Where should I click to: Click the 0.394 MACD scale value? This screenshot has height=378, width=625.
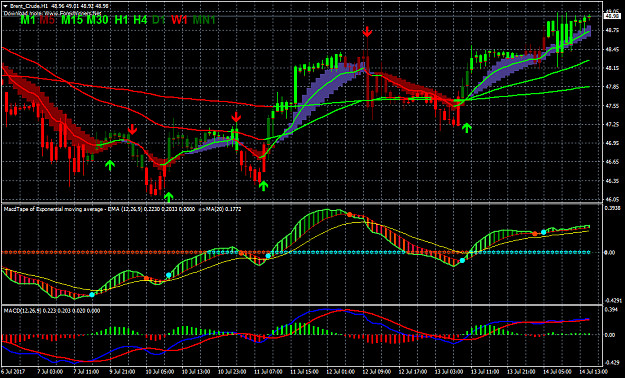tap(611, 310)
